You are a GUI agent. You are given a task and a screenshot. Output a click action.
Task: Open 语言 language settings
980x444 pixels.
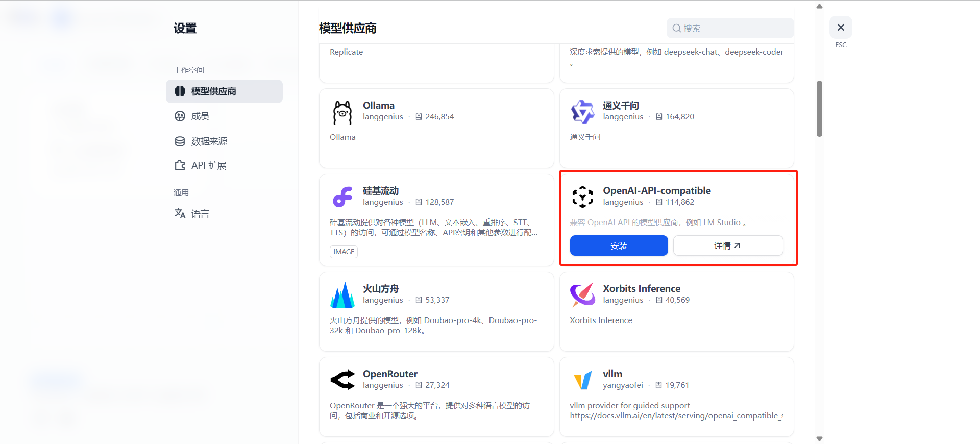(x=224, y=214)
